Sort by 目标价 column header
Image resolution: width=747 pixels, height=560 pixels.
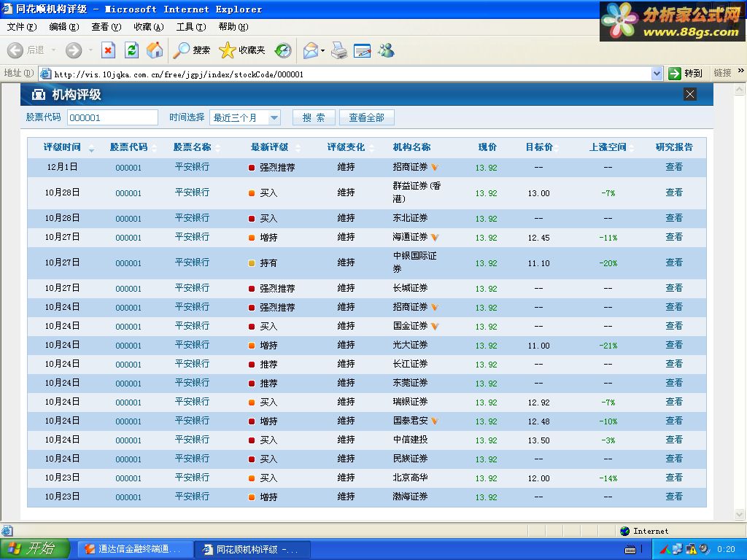click(x=539, y=147)
